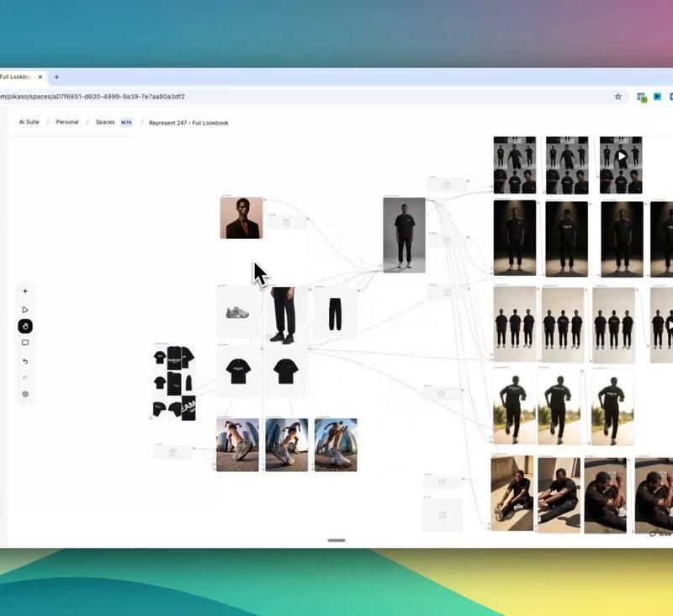Image resolution: width=673 pixels, height=616 pixels.
Task: Open canvas settings hexagon icon
Action: tap(25, 394)
